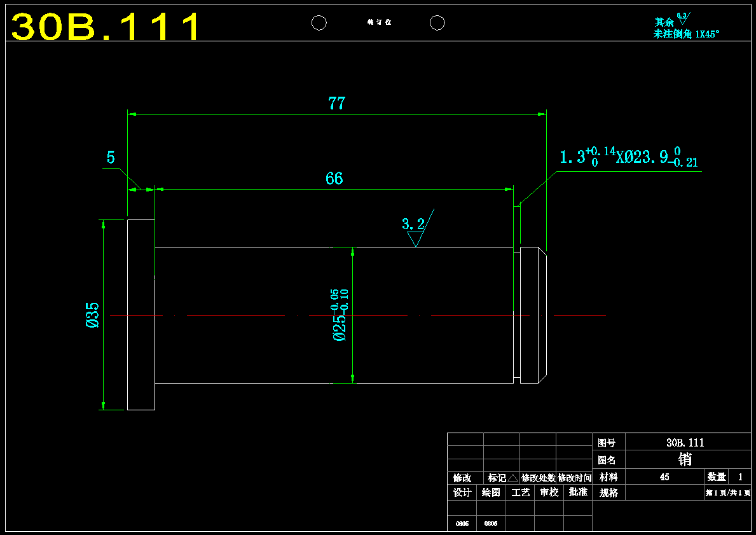Screen dimensions: 756x535
Task: Click the 规格 label cell
Action: pos(608,493)
